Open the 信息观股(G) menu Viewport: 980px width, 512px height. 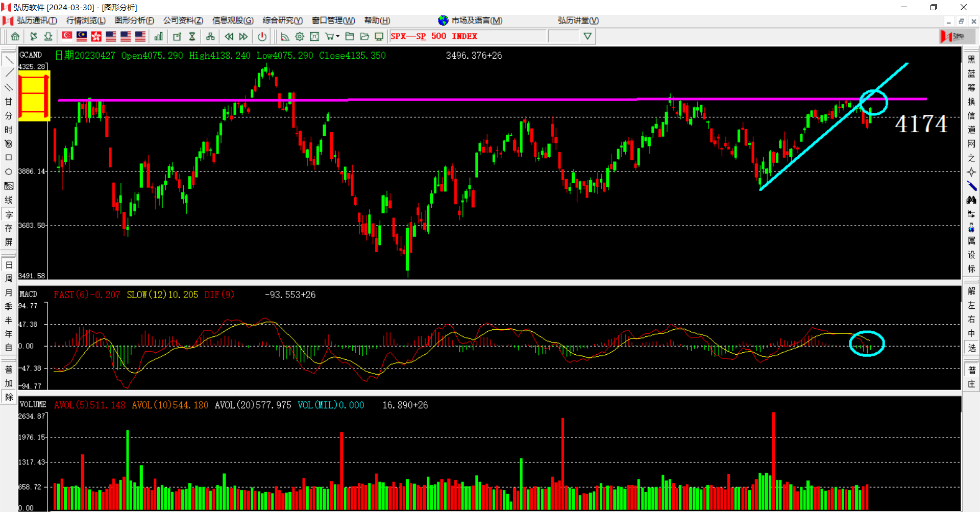pos(233,20)
